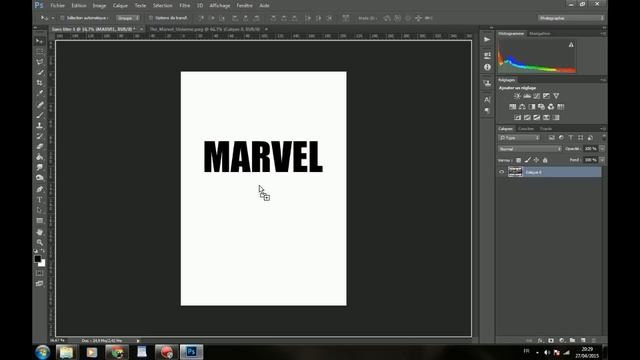
Task: Open File Explorer from the taskbar
Action: pos(67,352)
